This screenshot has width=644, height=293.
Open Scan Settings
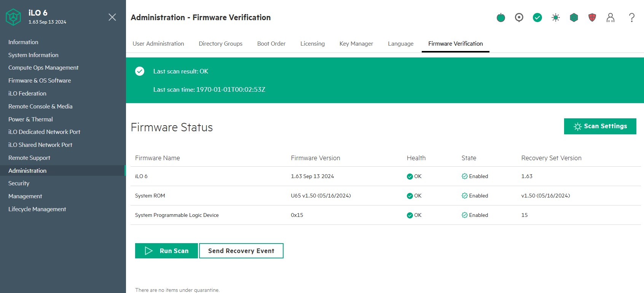click(x=600, y=126)
